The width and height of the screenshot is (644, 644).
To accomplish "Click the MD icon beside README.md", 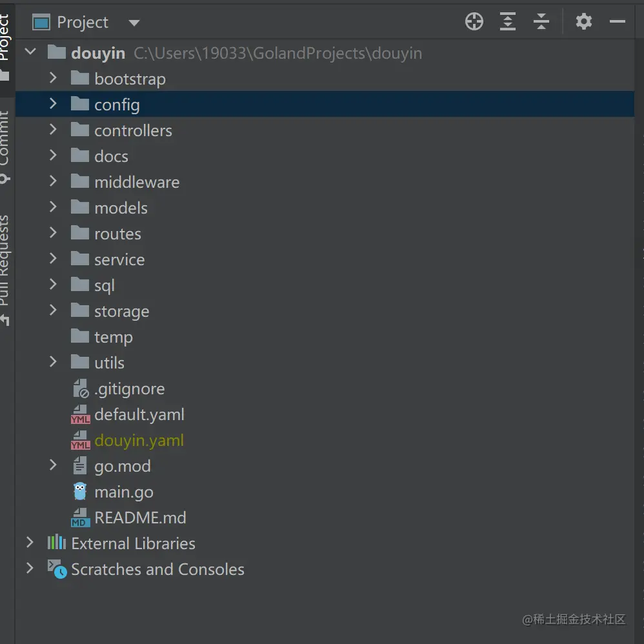I will [x=80, y=518].
